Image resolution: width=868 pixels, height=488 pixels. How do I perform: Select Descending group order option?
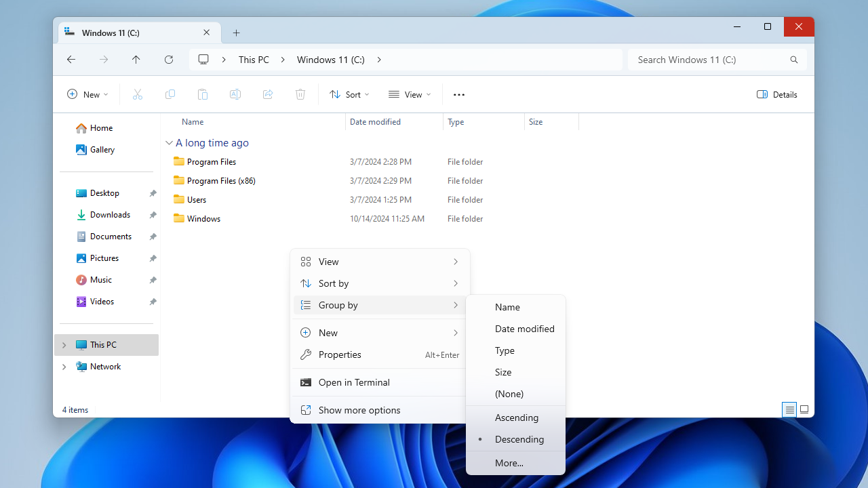(519, 439)
